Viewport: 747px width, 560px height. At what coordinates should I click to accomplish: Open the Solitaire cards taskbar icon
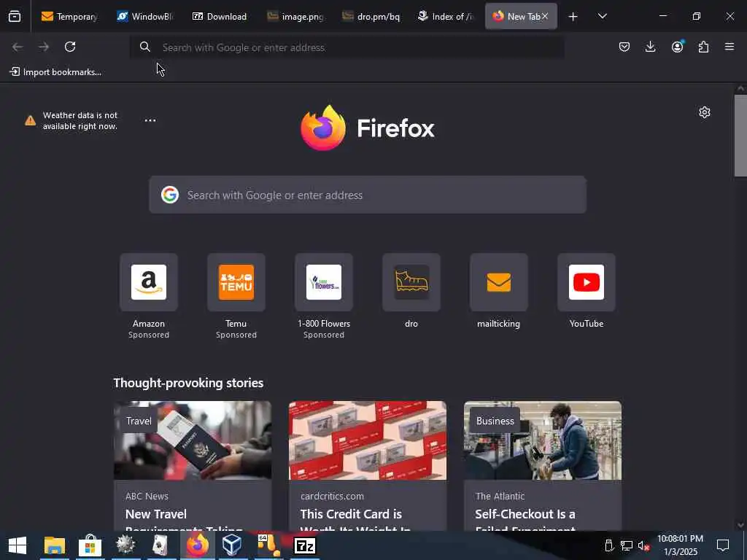tap(161, 545)
